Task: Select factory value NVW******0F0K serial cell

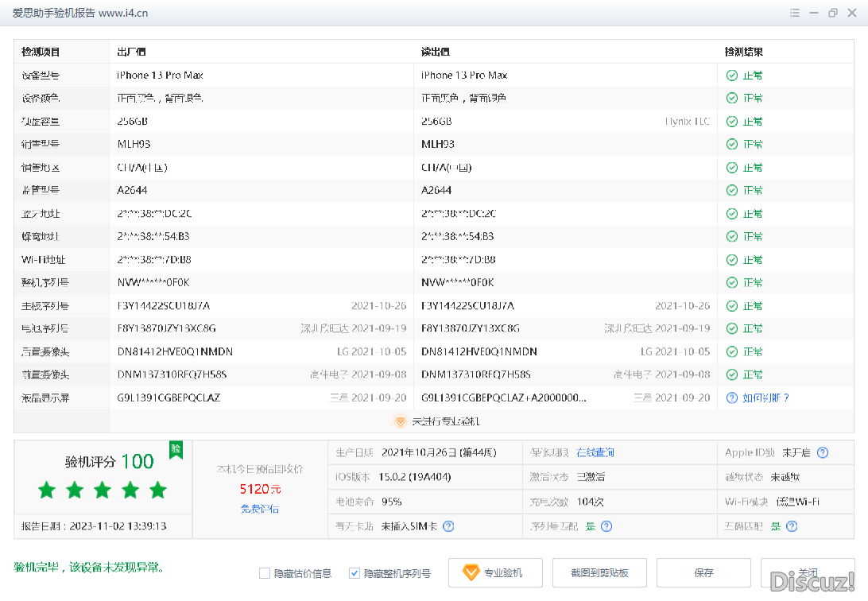Action: [153, 282]
